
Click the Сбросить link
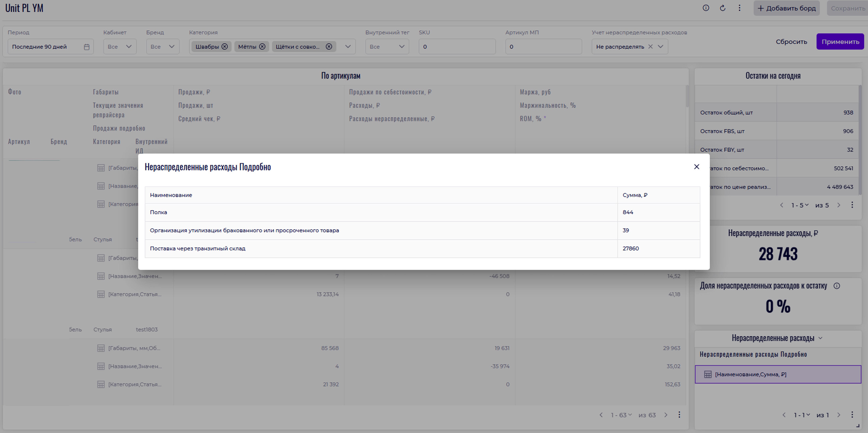[791, 42]
